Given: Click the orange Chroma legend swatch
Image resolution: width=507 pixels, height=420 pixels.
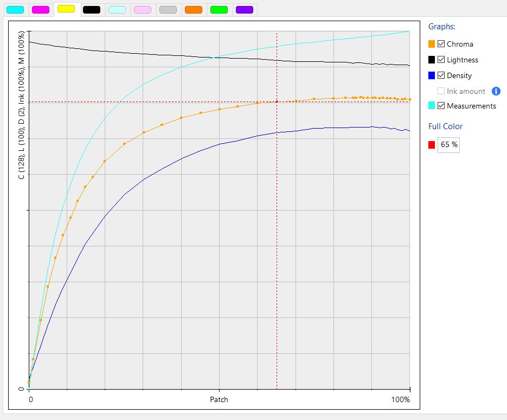Looking at the screenshot, I should point(432,44).
